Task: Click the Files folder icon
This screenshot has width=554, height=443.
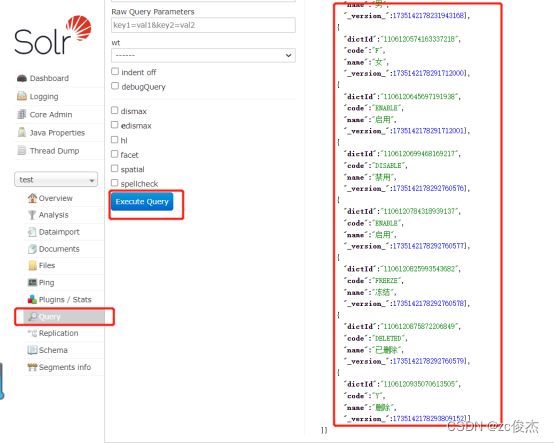Action: click(32, 265)
